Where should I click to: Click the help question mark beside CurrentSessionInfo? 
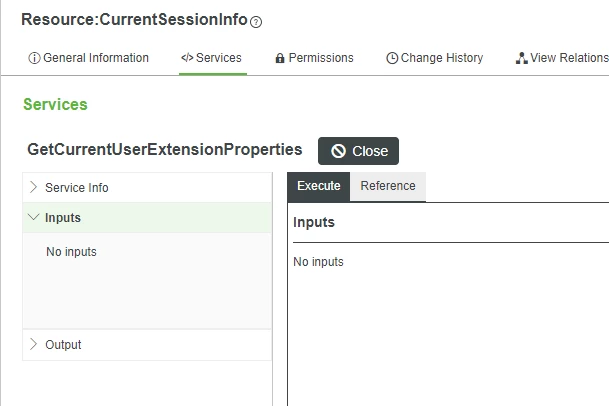(256, 22)
